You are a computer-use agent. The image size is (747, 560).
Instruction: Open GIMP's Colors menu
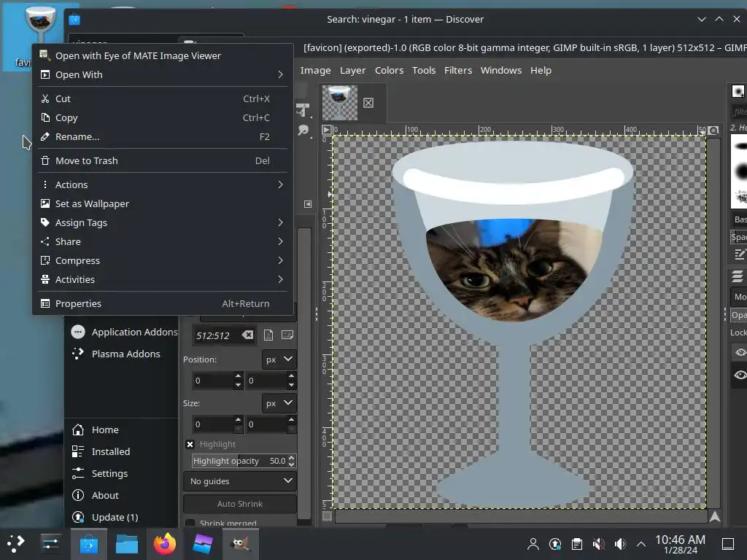pyautogui.click(x=389, y=71)
